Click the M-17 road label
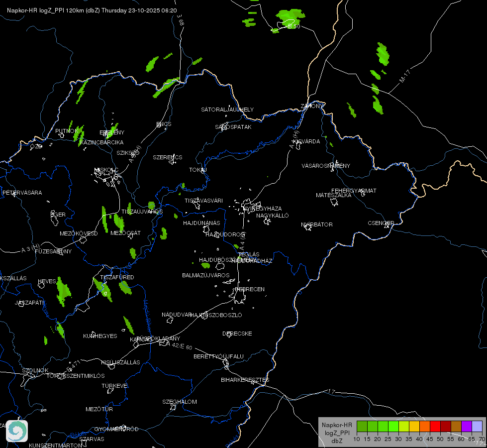Image resolution: width=487 pixels, height=448 pixels. [x=405, y=76]
